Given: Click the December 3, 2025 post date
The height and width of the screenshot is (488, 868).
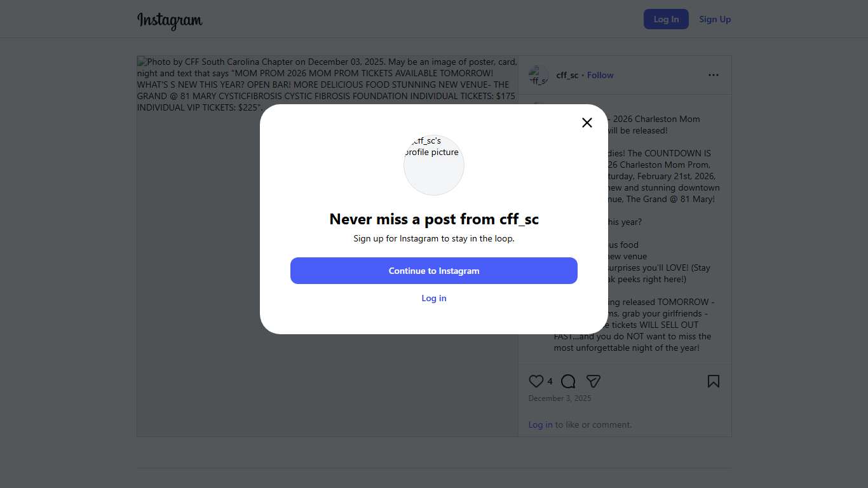Looking at the screenshot, I should [560, 398].
